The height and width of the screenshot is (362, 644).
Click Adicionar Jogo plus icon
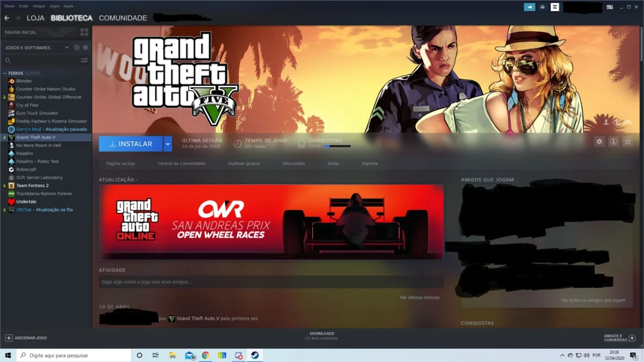(9, 338)
